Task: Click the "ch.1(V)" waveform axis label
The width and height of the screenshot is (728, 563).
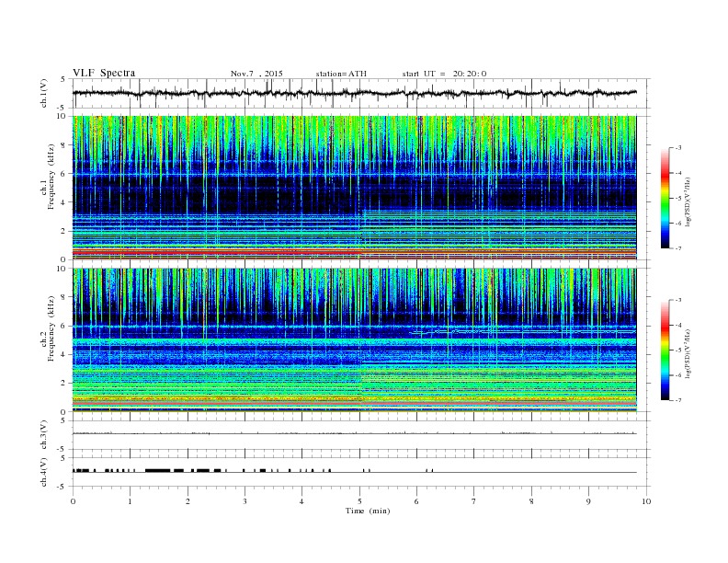Action: coord(44,93)
